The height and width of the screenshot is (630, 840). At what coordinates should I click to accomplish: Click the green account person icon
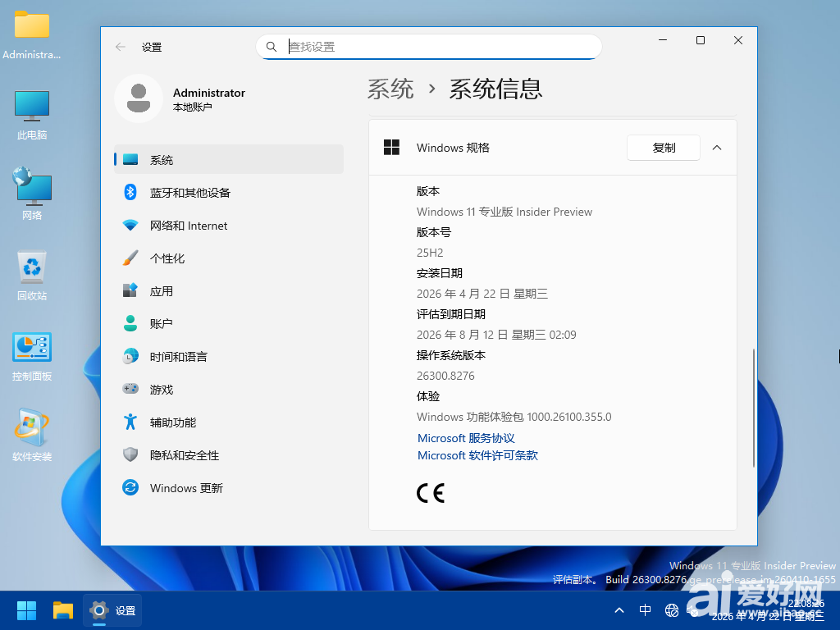click(x=130, y=323)
